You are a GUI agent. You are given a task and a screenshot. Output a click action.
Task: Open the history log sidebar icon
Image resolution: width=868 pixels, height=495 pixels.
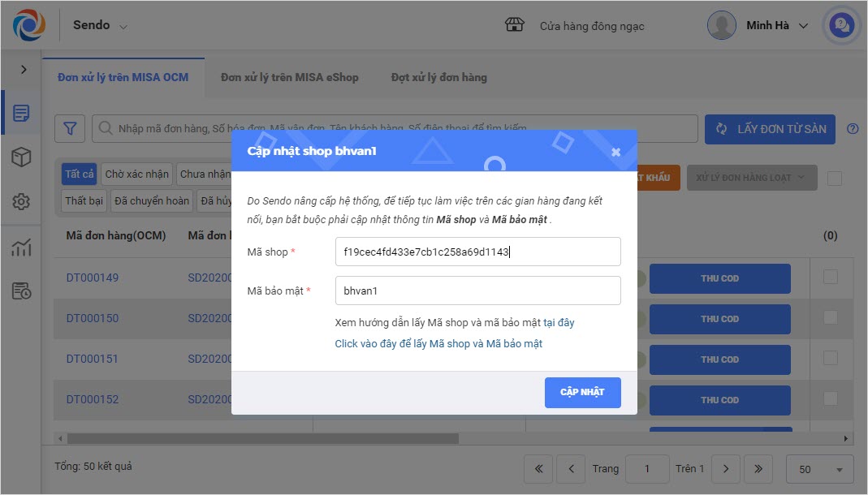tap(21, 291)
